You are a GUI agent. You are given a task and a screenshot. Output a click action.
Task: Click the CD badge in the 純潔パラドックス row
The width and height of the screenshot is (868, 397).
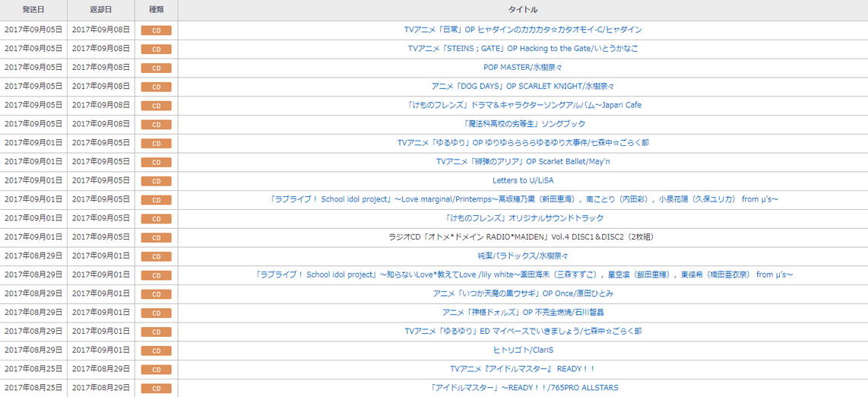coord(156,256)
